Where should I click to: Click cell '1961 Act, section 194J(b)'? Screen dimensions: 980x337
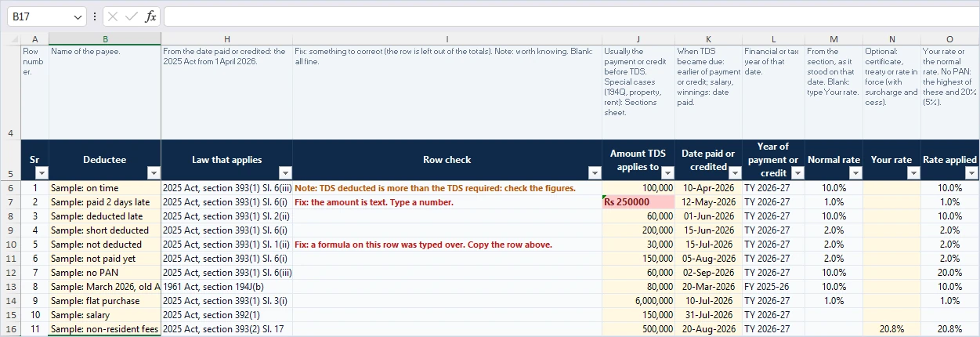[x=226, y=287]
